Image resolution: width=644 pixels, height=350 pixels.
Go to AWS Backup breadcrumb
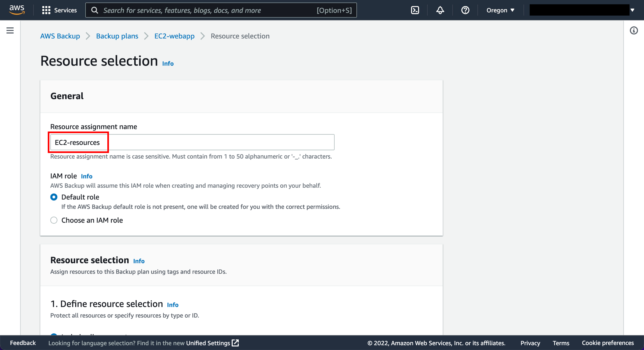(60, 36)
